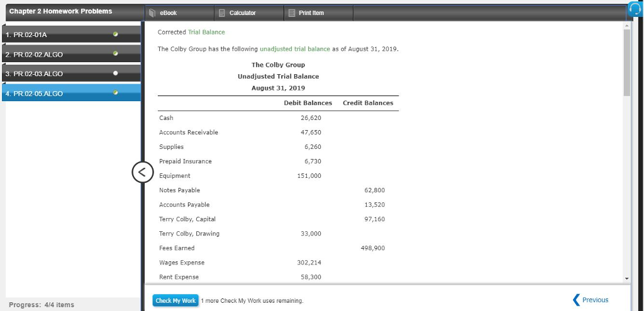Image resolution: width=644 pixels, height=311 pixels.
Task: Collapse sidebar with the circled left arrow
Action: pyautogui.click(x=143, y=172)
